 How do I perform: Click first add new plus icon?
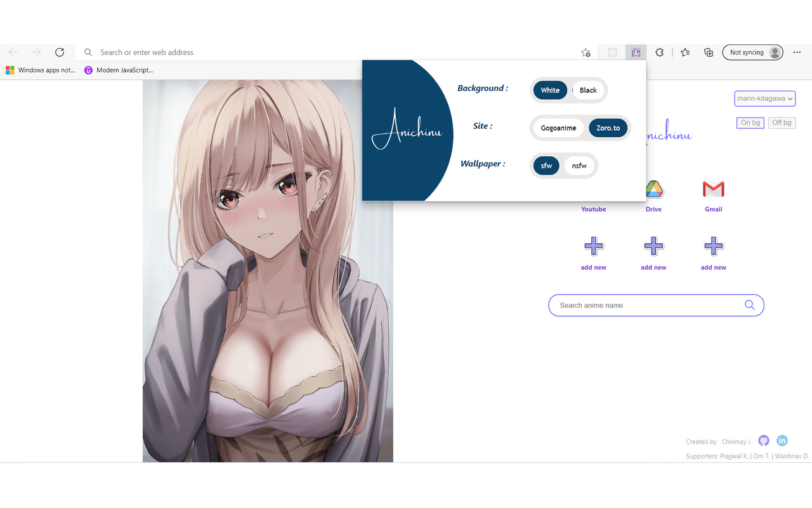pyautogui.click(x=594, y=246)
